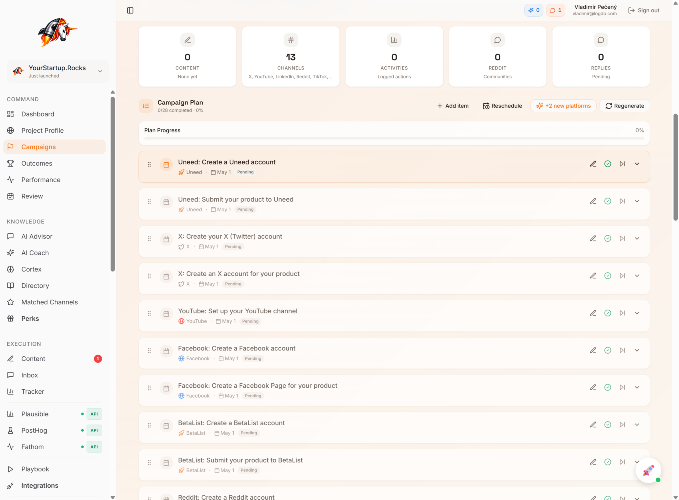This screenshot has width=679, height=500.
Task: Click the Replies stat card icon
Action: click(x=601, y=40)
